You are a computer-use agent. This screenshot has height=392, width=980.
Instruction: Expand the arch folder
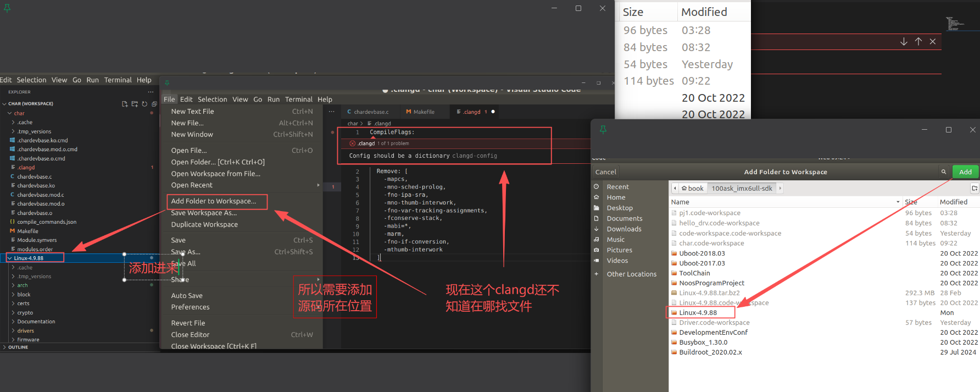[13, 285]
